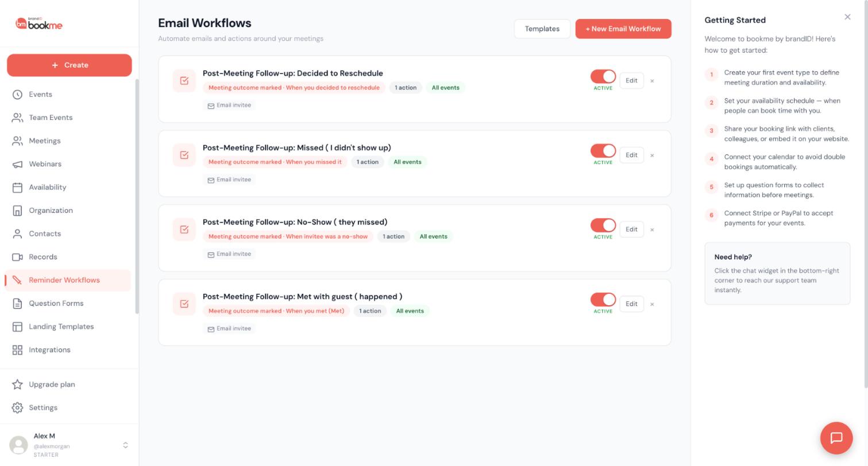The height and width of the screenshot is (466, 868).
Task: Go to Meetings in the sidebar
Action: 68,141
